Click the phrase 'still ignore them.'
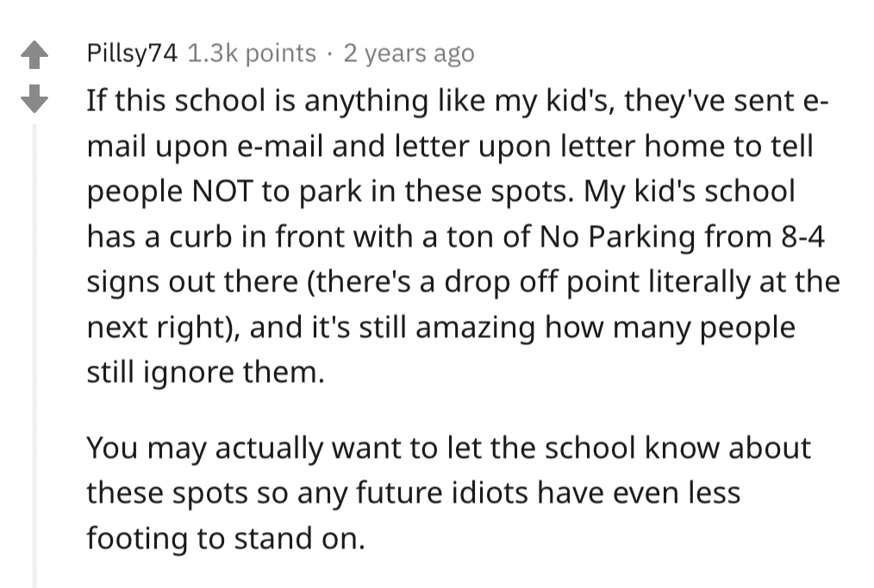The height and width of the screenshot is (588, 874). point(206,372)
